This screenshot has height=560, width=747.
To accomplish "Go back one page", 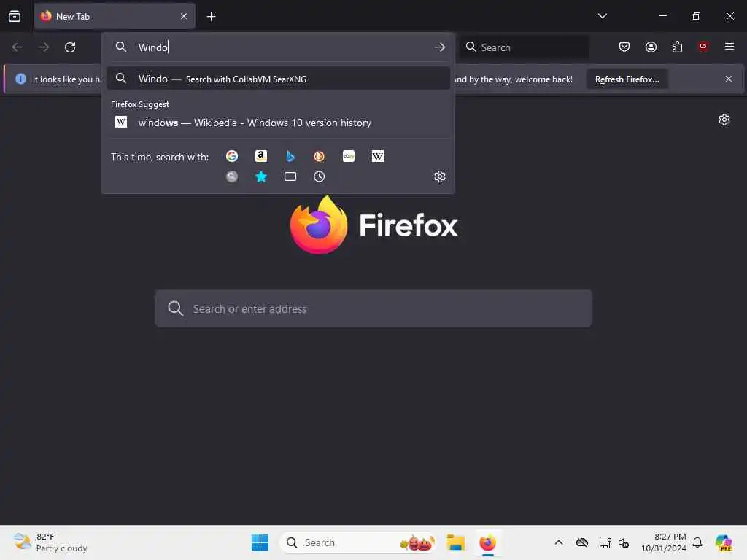I will pos(18,47).
